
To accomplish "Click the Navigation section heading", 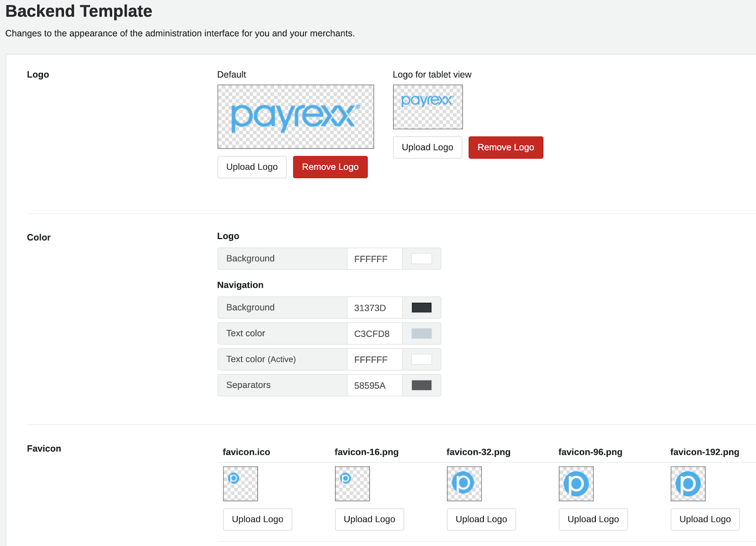I will pyautogui.click(x=240, y=285).
